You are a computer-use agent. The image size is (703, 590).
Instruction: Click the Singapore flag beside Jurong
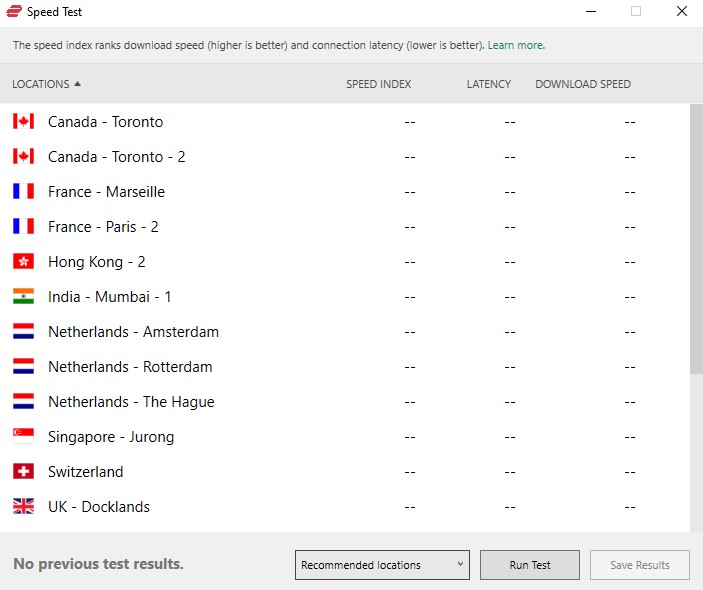[x=23, y=437]
